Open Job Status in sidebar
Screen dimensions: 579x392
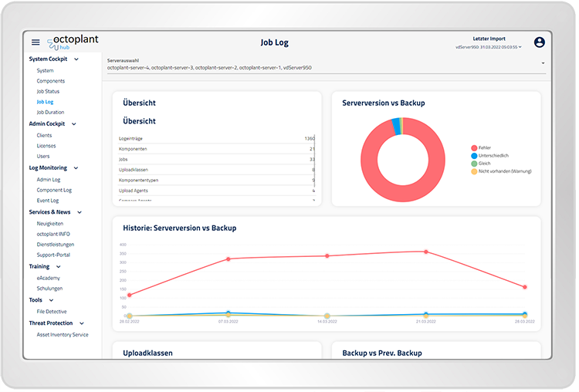[48, 92]
